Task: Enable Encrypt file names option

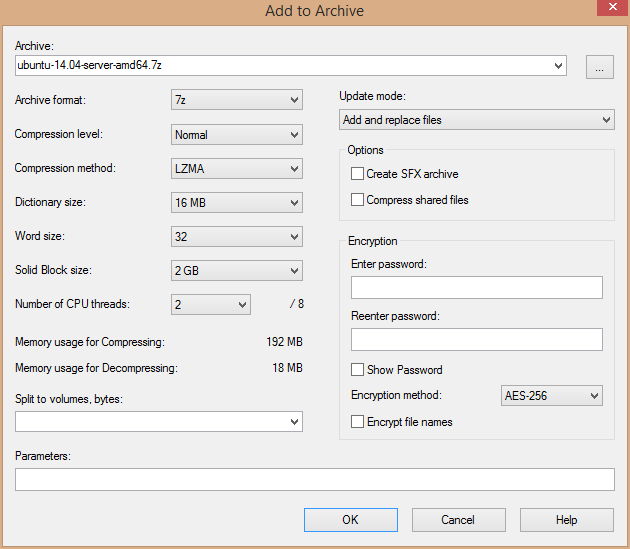Action: pyautogui.click(x=357, y=422)
